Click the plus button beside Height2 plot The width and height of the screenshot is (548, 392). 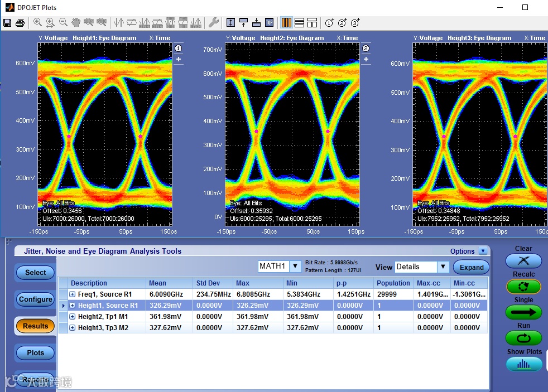pyautogui.click(x=366, y=59)
